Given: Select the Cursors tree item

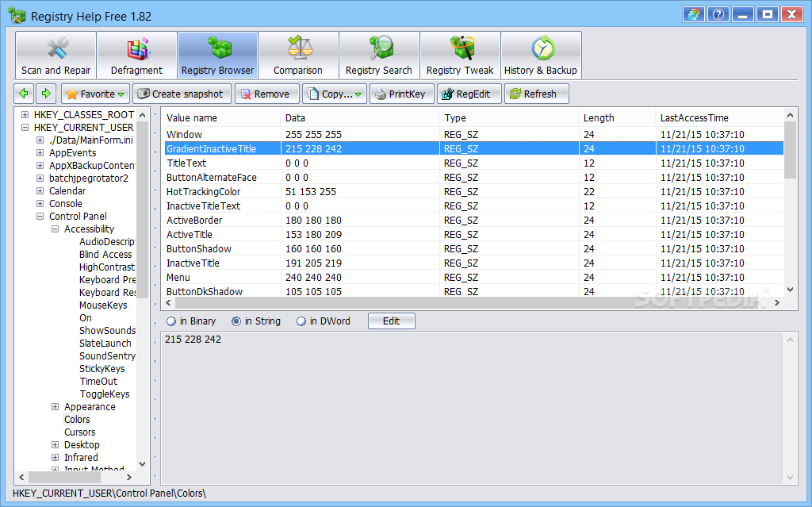Looking at the screenshot, I should tap(80, 432).
